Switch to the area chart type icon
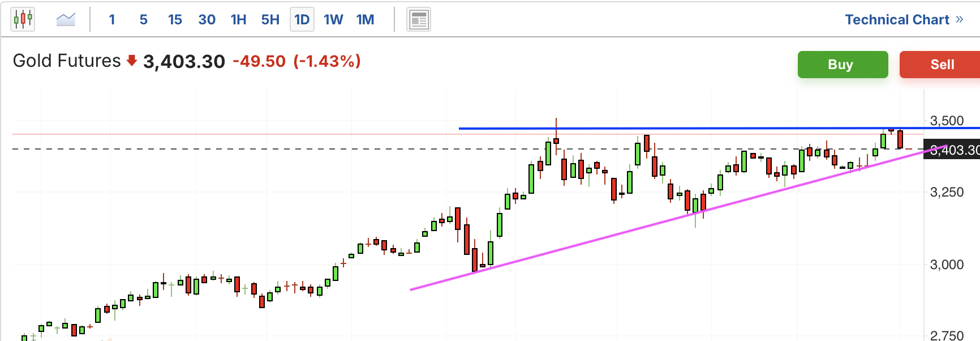 [x=66, y=20]
